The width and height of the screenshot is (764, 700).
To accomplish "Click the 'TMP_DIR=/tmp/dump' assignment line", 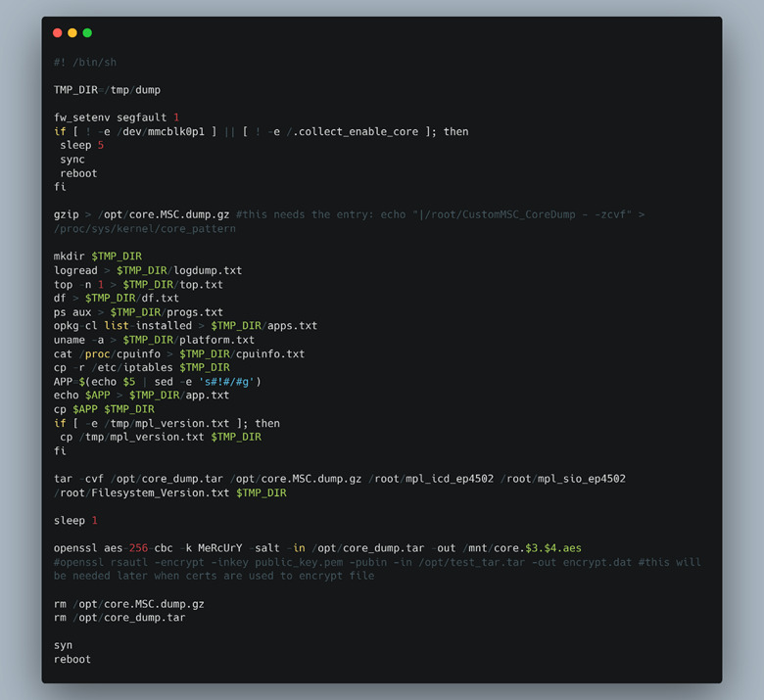I will pyautogui.click(x=107, y=90).
